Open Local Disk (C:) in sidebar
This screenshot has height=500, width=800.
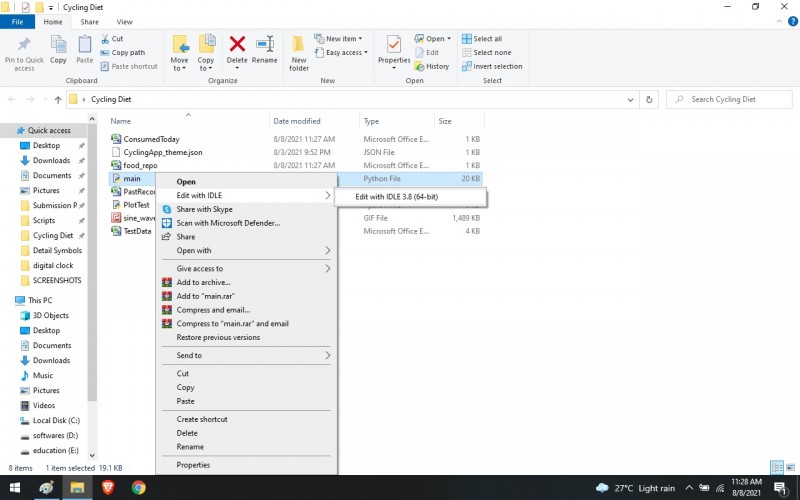pyautogui.click(x=56, y=420)
